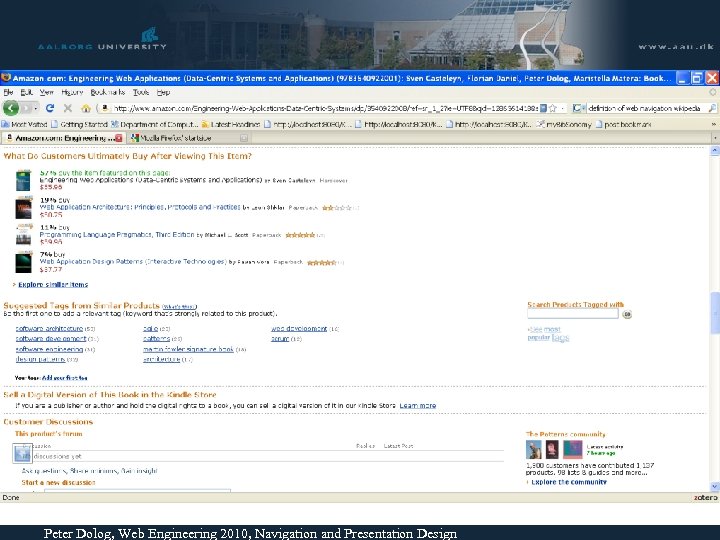
Task: Select the Amazon.com Engineering tab
Action: tap(63, 138)
